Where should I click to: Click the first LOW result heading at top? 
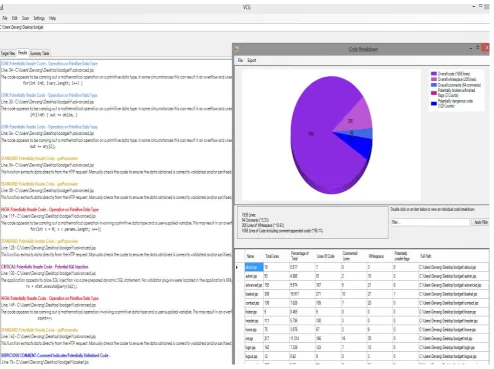[49, 64]
